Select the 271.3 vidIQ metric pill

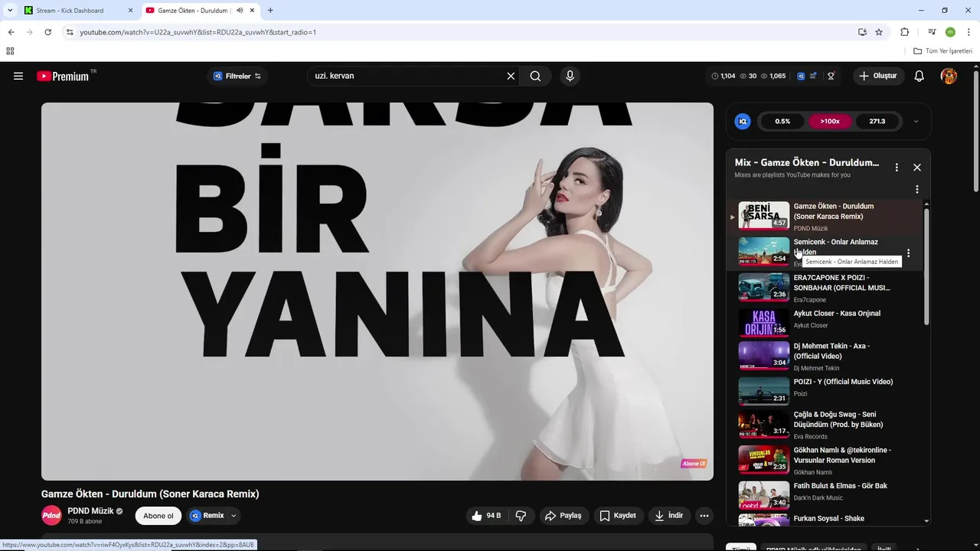[x=877, y=121]
